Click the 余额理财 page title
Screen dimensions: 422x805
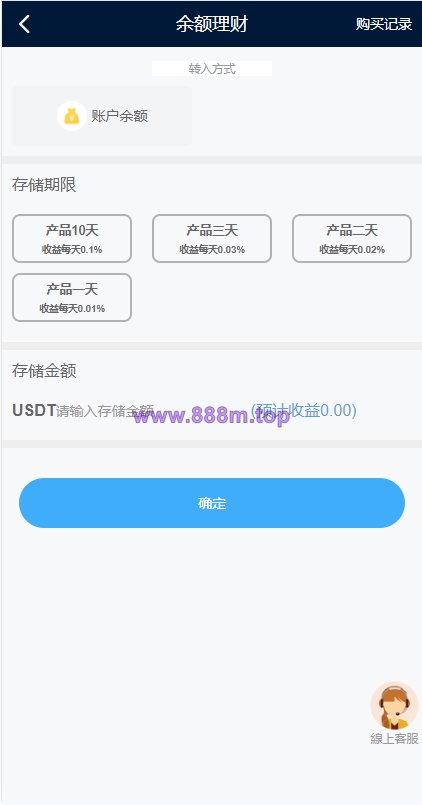[212, 24]
